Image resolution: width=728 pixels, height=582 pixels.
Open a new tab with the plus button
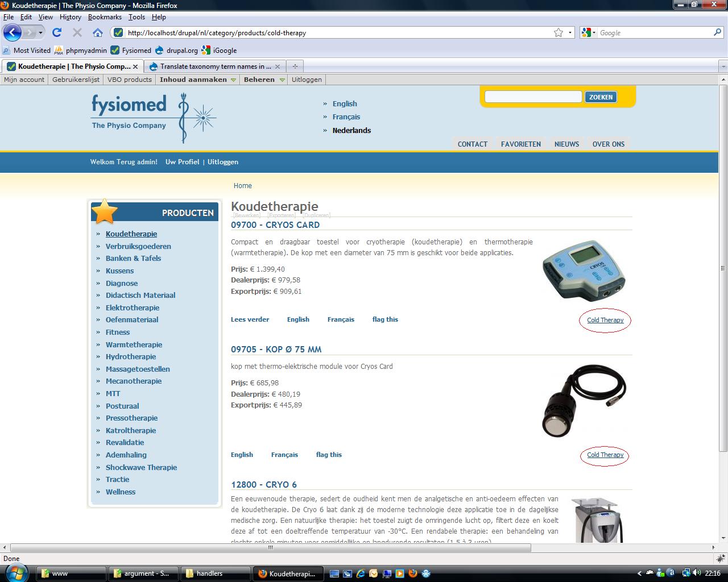pos(295,66)
